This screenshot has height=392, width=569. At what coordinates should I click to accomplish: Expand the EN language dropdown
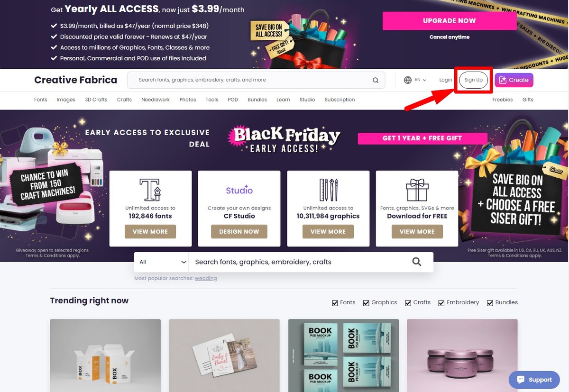(421, 80)
